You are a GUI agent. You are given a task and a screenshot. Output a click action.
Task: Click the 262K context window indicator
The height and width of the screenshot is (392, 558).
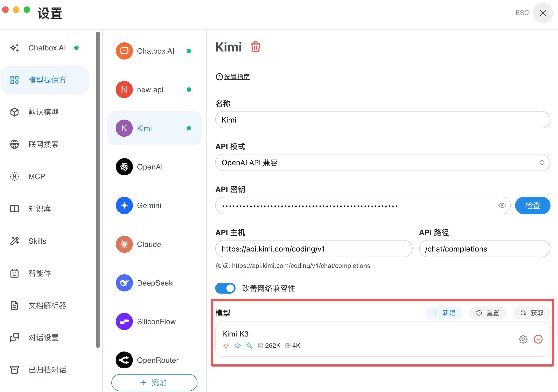[x=269, y=346]
